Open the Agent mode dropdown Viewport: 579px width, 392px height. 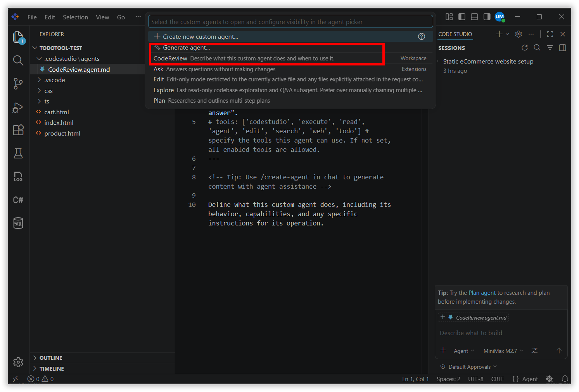[464, 351]
